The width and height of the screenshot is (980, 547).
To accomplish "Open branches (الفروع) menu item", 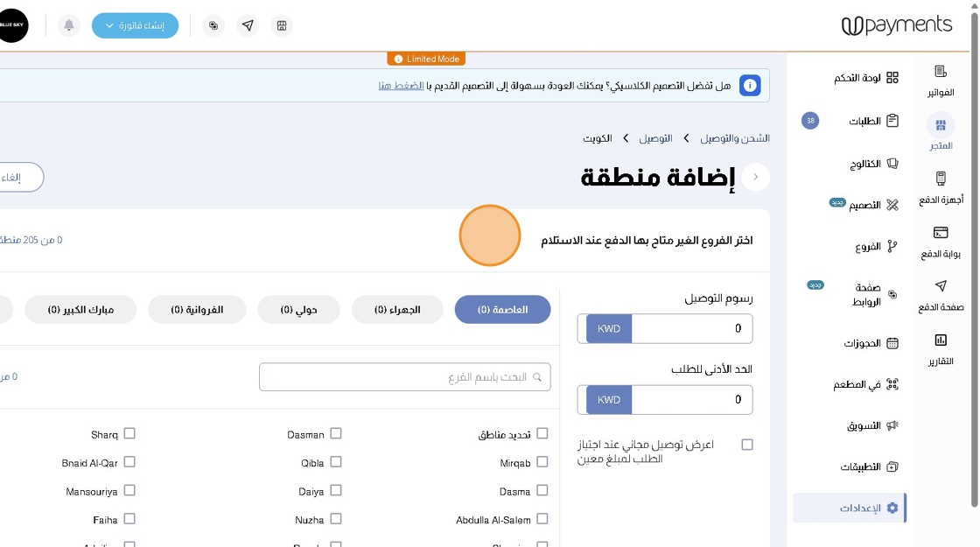I will point(876,246).
